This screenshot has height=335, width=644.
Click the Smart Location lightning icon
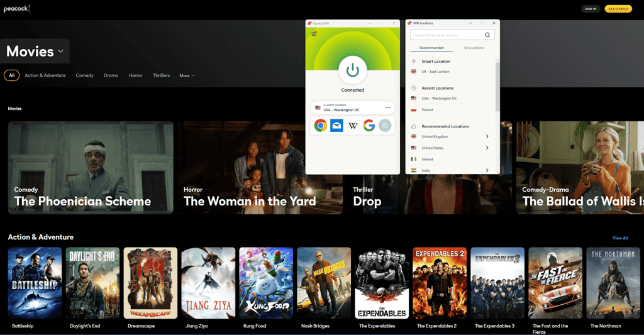[414, 61]
